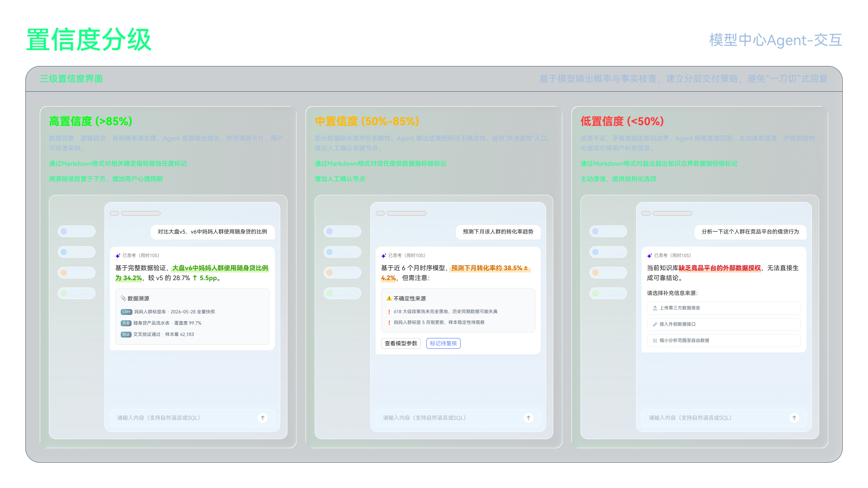Select orange-dot sidebar item in high-confidence panel
The width and height of the screenshot is (868, 488).
coord(76,272)
